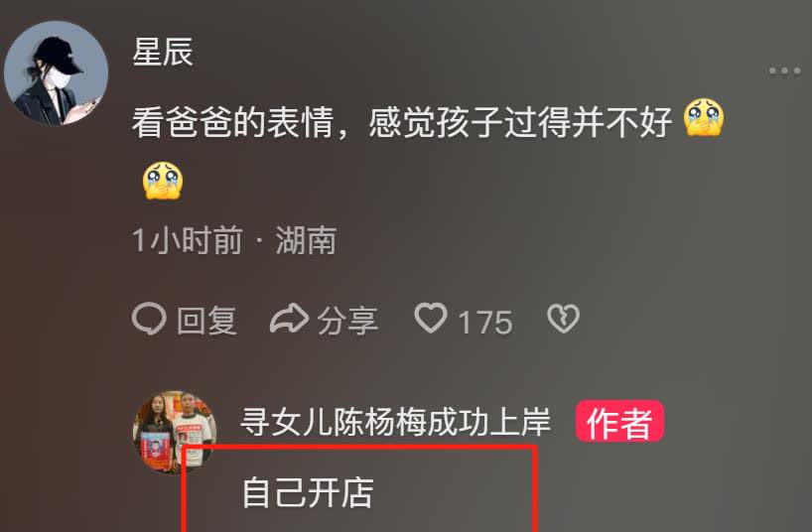
Task: Click the 175 like count
Action: [x=485, y=323]
